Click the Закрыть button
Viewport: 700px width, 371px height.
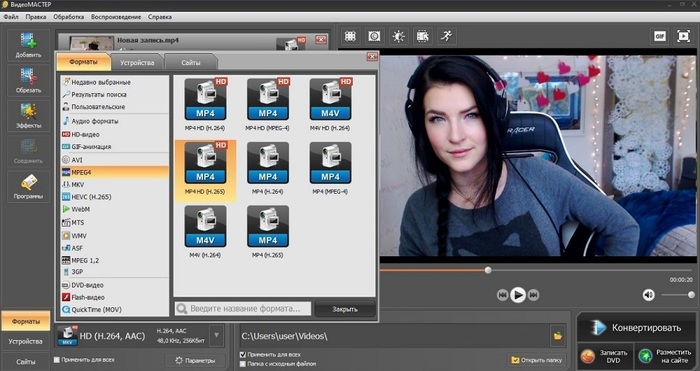click(345, 309)
